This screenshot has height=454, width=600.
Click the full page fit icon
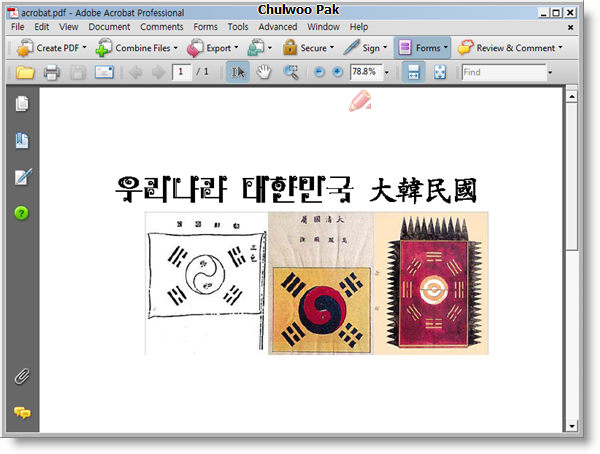(440, 72)
